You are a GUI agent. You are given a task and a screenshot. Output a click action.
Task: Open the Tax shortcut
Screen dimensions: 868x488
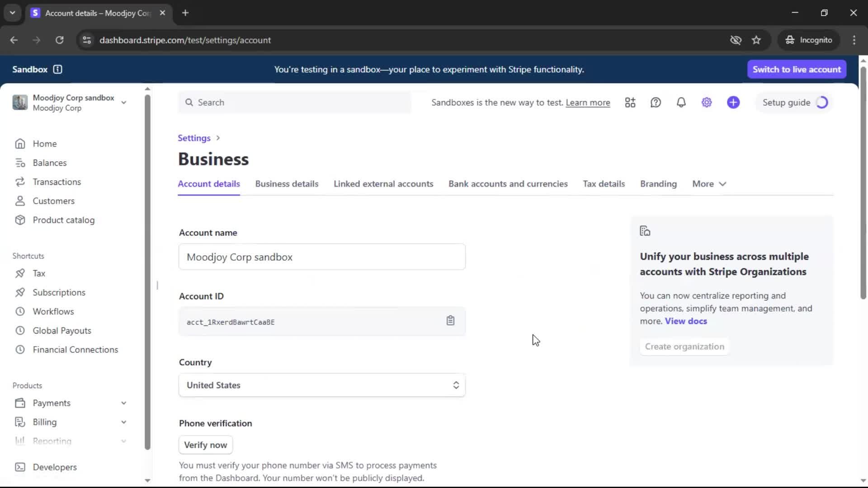coord(39,273)
